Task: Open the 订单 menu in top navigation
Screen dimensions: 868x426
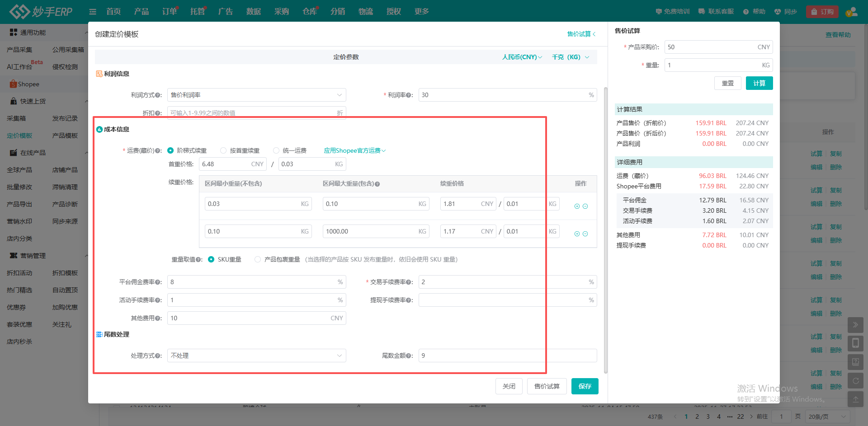Action: [x=170, y=12]
